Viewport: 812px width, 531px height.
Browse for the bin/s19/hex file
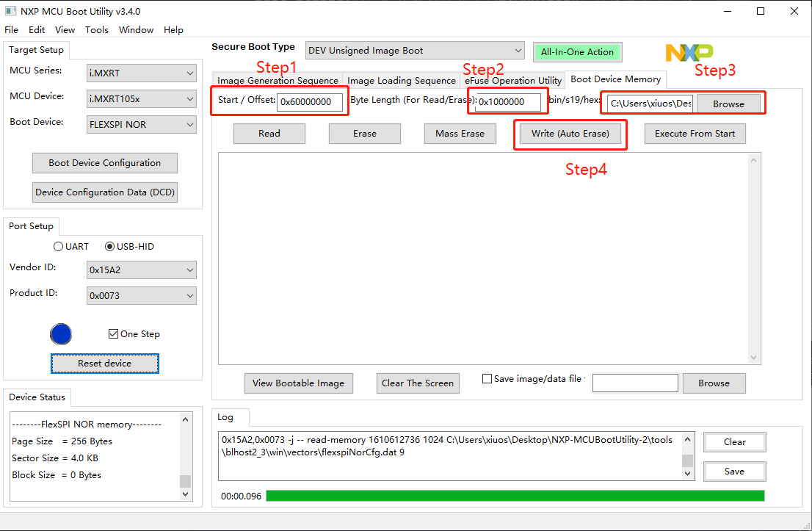728,104
